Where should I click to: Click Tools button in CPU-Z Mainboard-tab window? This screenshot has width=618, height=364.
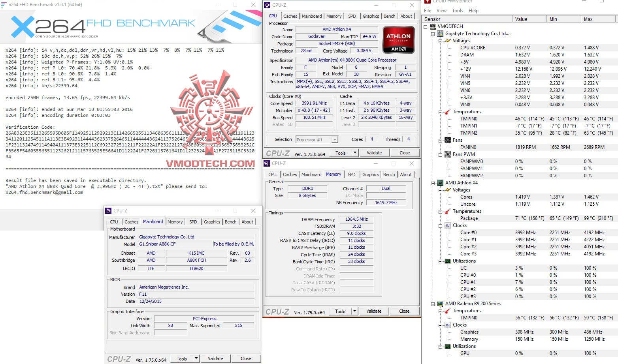[182, 358]
